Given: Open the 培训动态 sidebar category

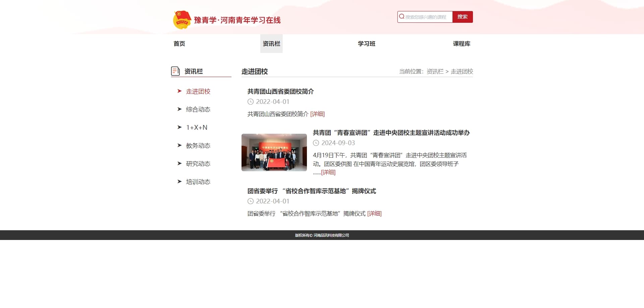Looking at the screenshot, I should (x=198, y=182).
